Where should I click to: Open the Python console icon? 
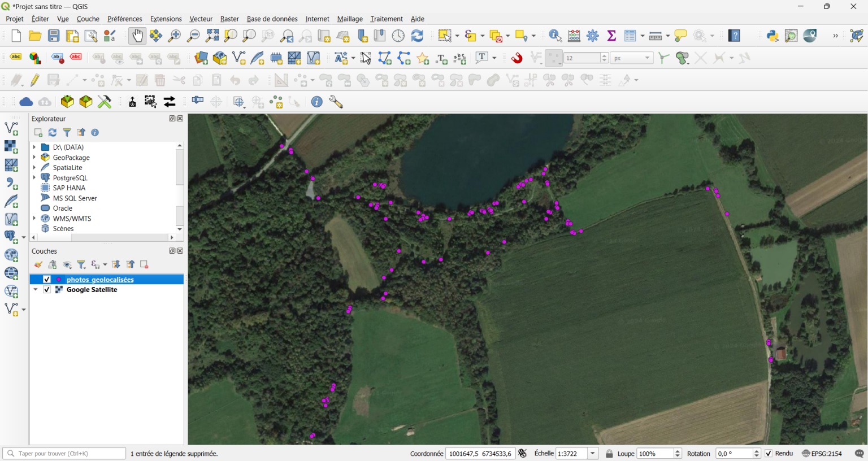coord(772,35)
